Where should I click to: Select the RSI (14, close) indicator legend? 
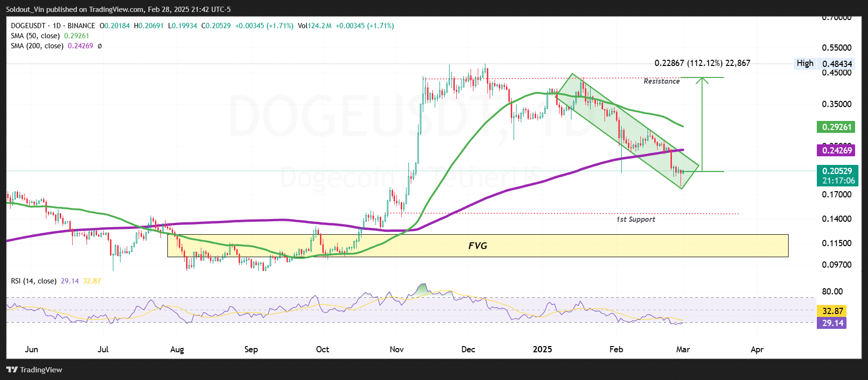[33, 281]
